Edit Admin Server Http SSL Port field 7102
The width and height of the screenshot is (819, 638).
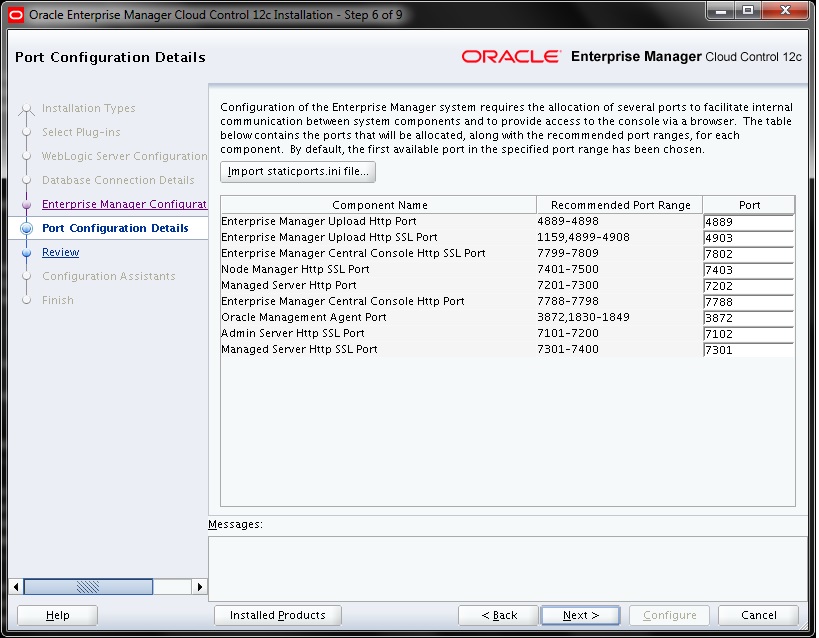748,334
